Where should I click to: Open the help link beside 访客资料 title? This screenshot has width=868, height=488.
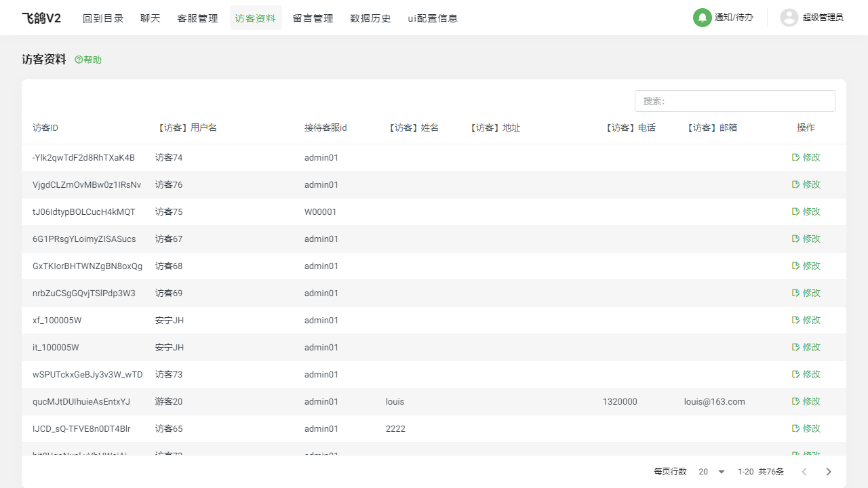point(88,60)
